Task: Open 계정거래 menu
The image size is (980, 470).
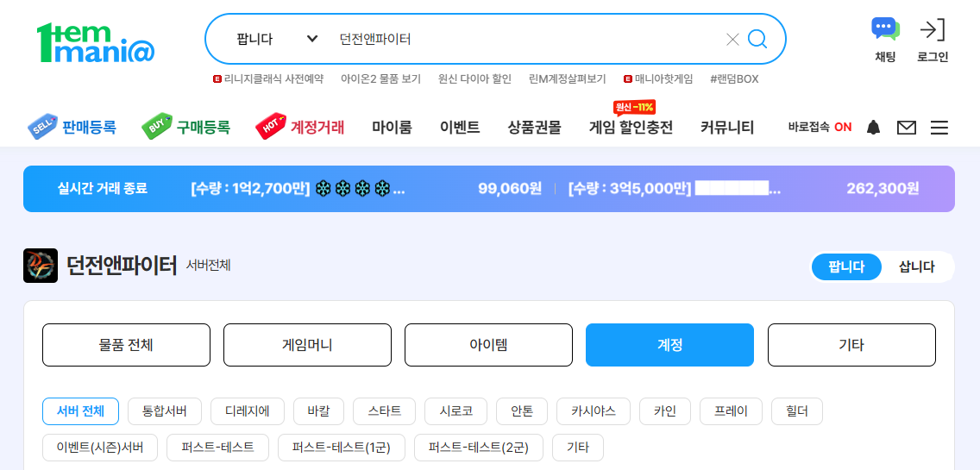Action: click(x=317, y=128)
